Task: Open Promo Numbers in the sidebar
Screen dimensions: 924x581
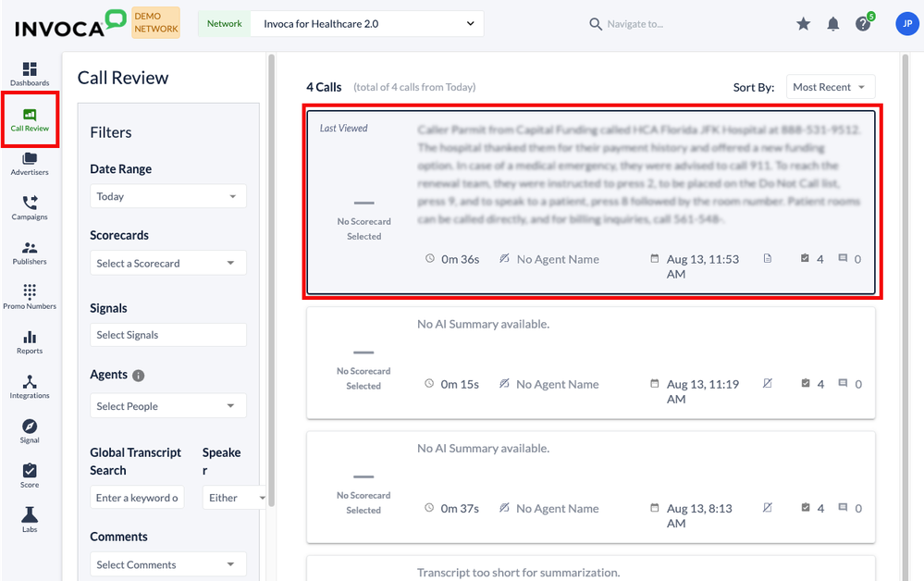Action: pyautogui.click(x=30, y=297)
